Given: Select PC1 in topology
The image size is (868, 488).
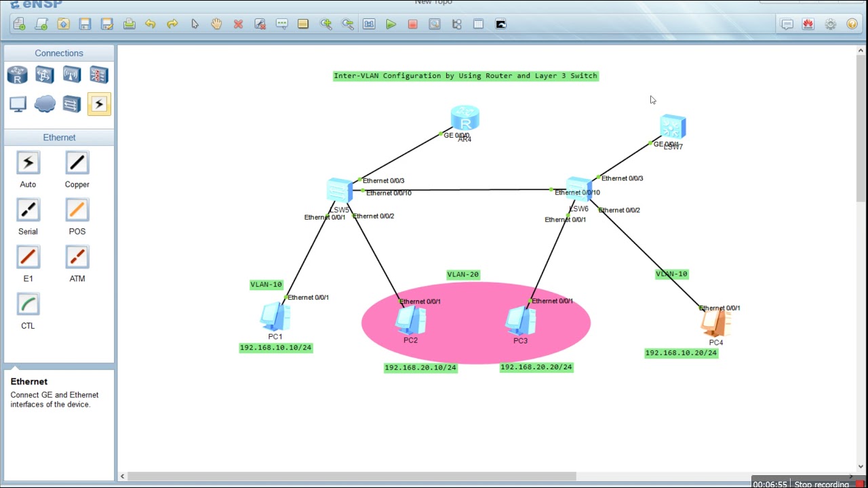Looking at the screenshot, I should [x=275, y=317].
